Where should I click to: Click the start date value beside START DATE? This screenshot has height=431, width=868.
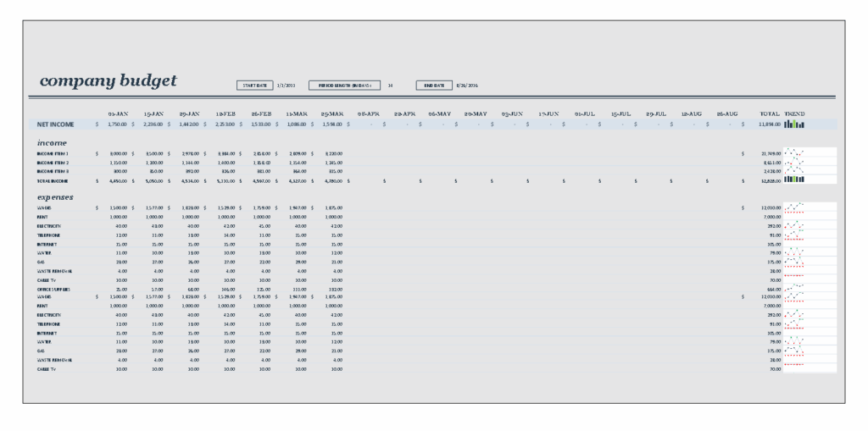click(x=287, y=86)
